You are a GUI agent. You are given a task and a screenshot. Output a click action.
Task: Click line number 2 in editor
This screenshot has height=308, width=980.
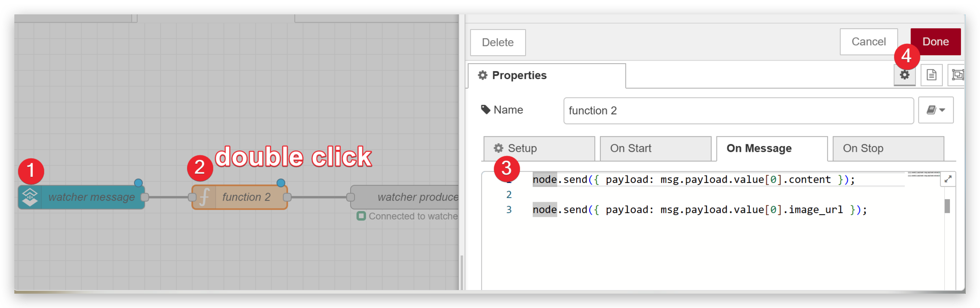[x=509, y=195]
